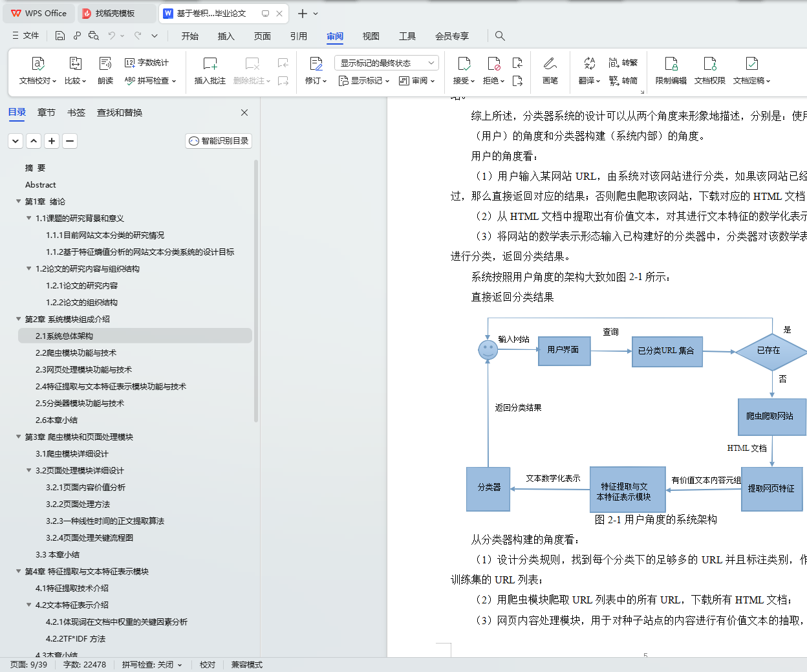Open the 审阅 pane dropdown
Viewport: 807px width, 672px height.
(x=417, y=81)
